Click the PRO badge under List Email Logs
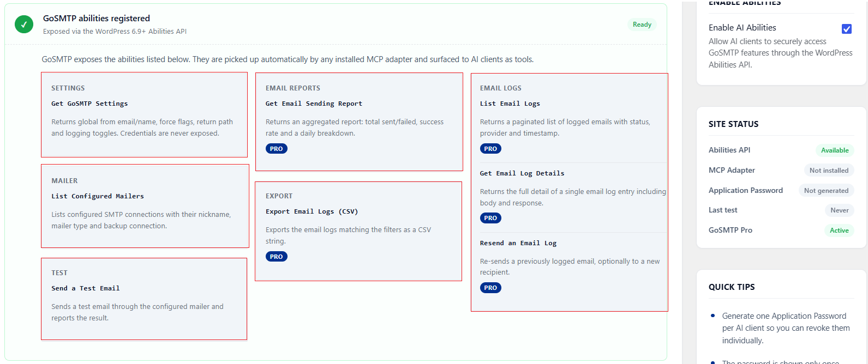Image resolution: width=868 pixels, height=364 pixels. [490, 149]
